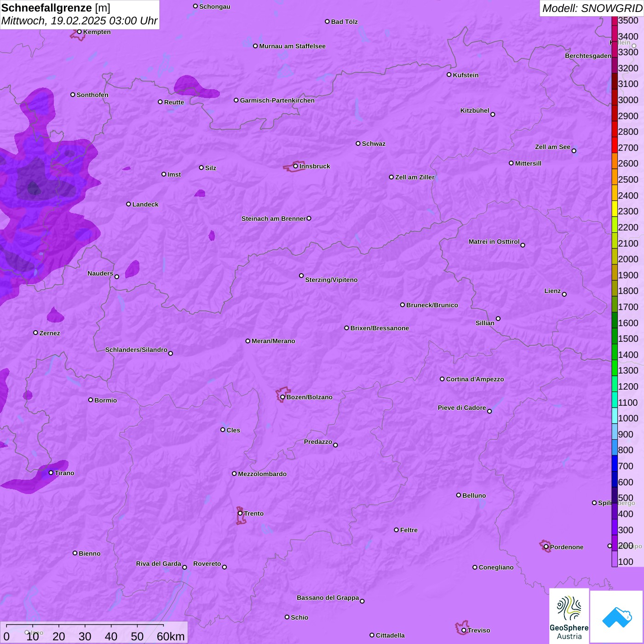Select the date Mittwoch, 19.02.2025 03:00 Uhr
The height and width of the screenshot is (644, 644).
point(79,21)
